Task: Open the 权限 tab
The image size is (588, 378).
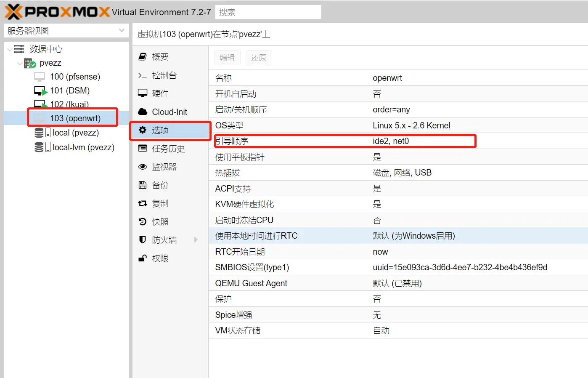Action: click(x=170, y=258)
